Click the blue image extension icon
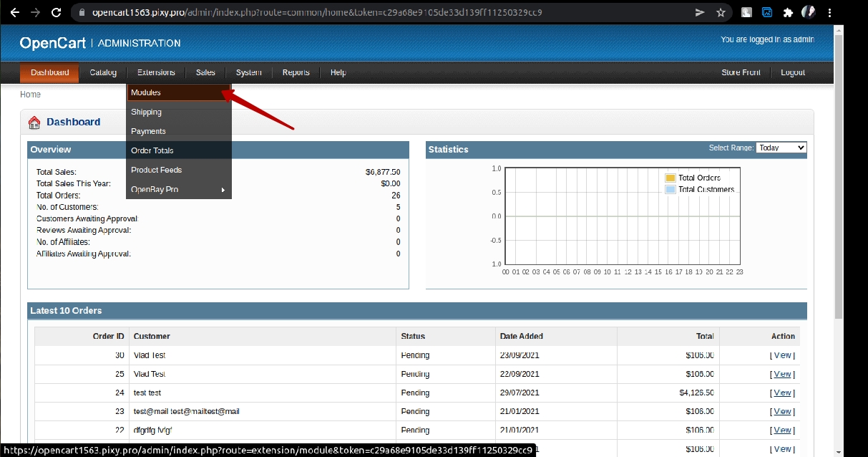Viewport: 868px width, 457px height. pos(767,12)
